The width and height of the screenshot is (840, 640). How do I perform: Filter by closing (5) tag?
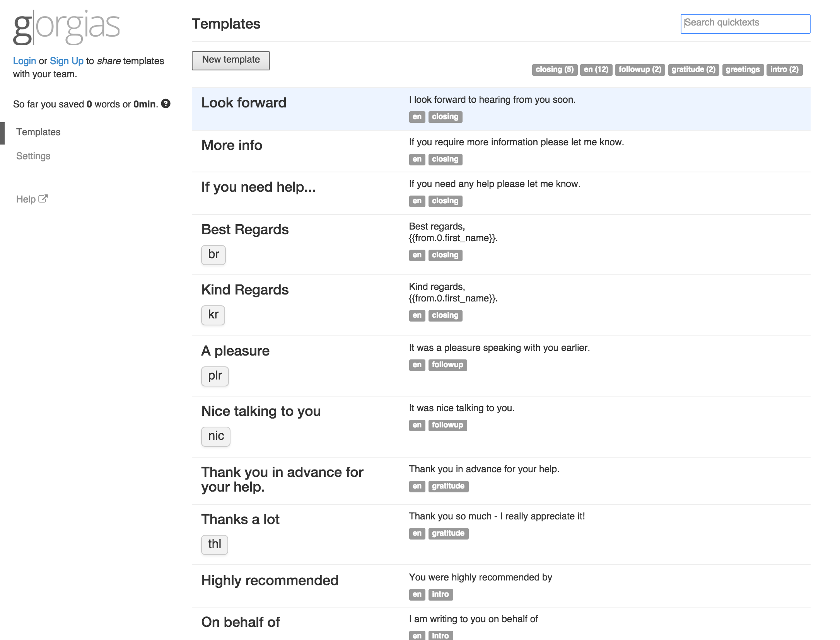tap(554, 70)
